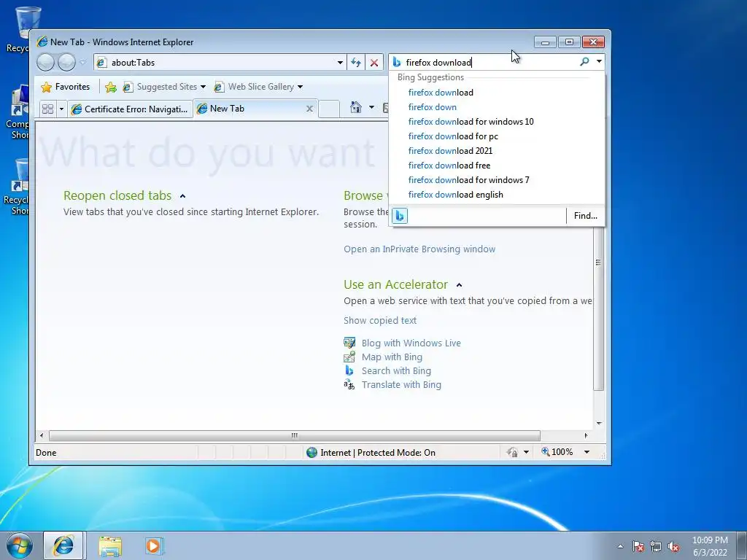
Task: Open the Windows Start button
Action: click(x=20, y=545)
